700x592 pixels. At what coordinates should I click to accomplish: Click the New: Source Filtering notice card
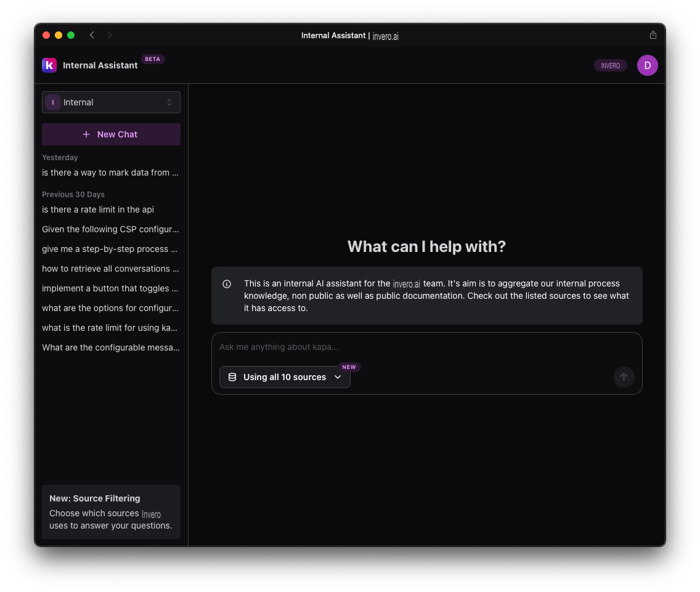[111, 512]
